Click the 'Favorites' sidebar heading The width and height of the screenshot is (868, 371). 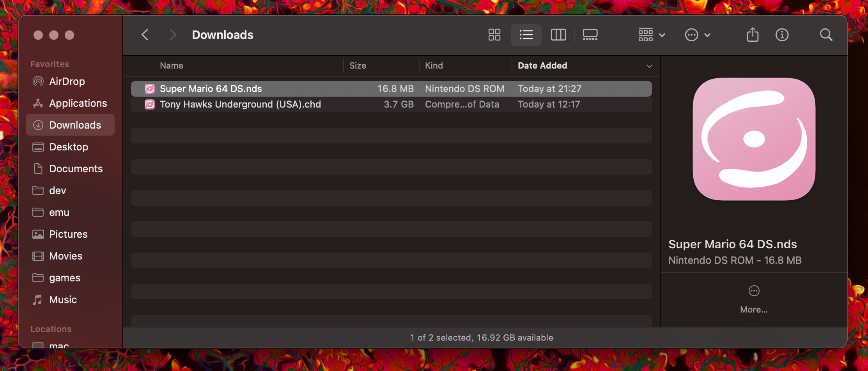(x=50, y=64)
